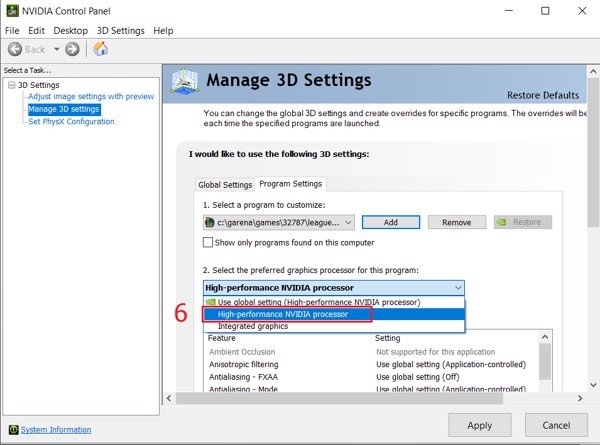Switch to the Global Settings tab

click(x=225, y=185)
